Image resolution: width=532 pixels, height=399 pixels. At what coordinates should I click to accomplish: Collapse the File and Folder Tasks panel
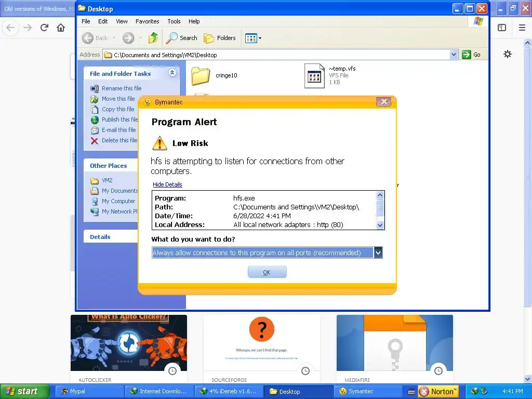172,73
